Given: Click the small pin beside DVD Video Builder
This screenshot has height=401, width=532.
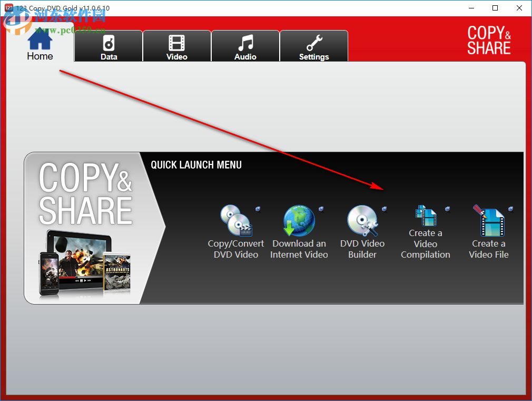Looking at the screenshot, I should tap(384, 209).
